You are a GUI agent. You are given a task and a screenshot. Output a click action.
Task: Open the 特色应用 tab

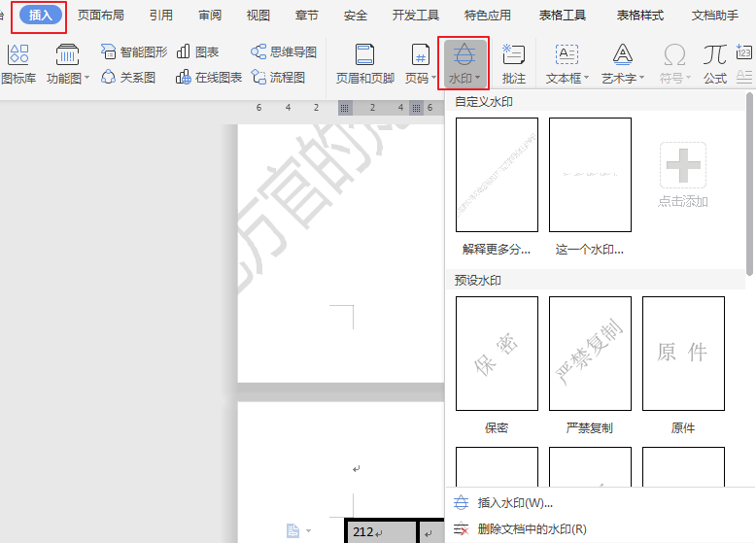tap(488, 16)
